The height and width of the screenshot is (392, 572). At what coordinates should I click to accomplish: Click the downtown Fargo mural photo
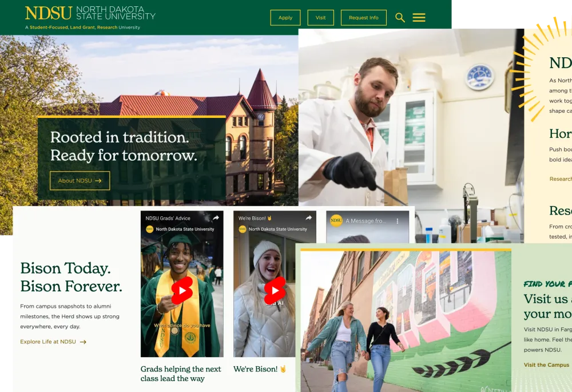(x=406, y=321)
